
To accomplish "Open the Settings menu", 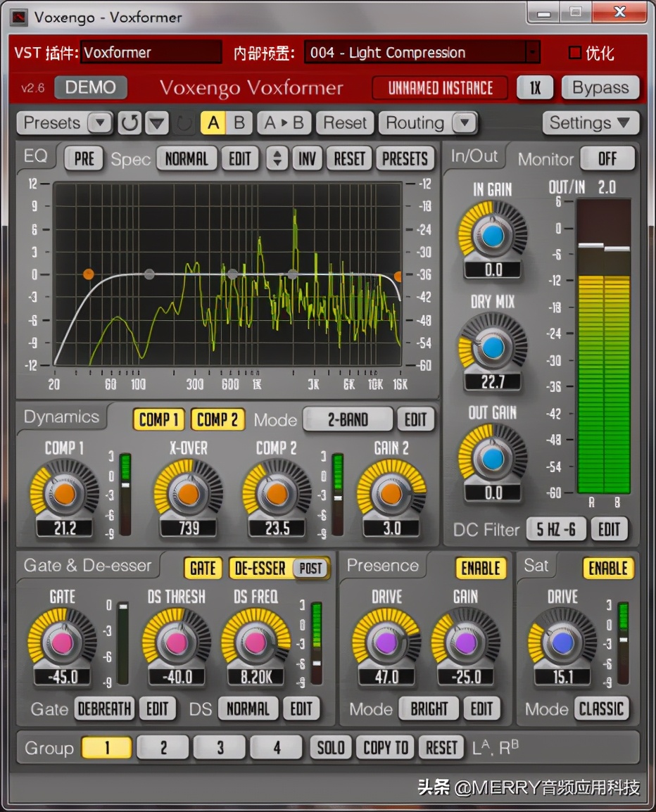I will 590,123.
